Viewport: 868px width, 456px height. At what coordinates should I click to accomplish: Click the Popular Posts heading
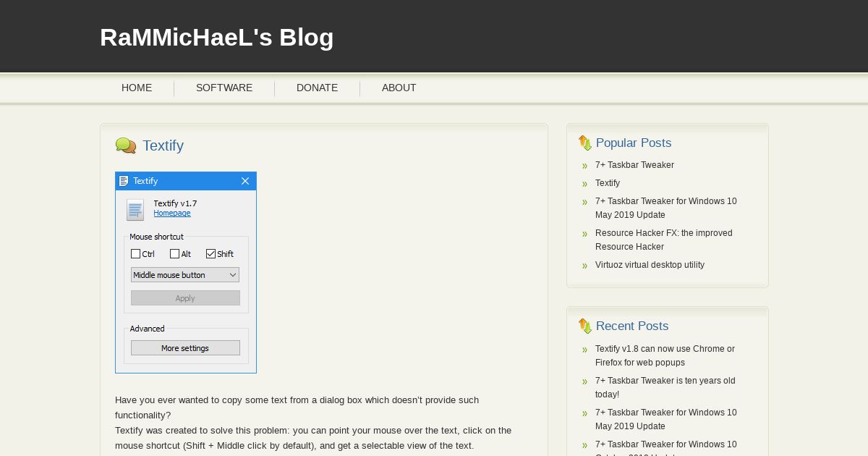[x=634, y=143]
